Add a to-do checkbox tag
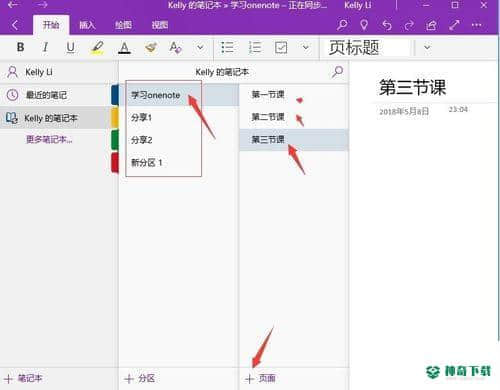Screen dimensions: 500x390 coord(281,48)
